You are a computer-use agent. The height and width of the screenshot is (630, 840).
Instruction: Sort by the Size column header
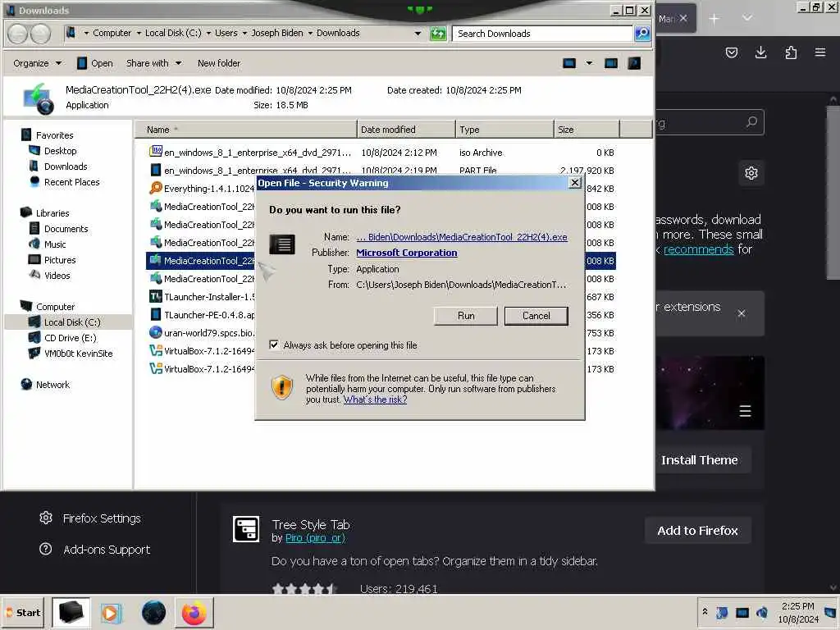(x=587, y=130)
